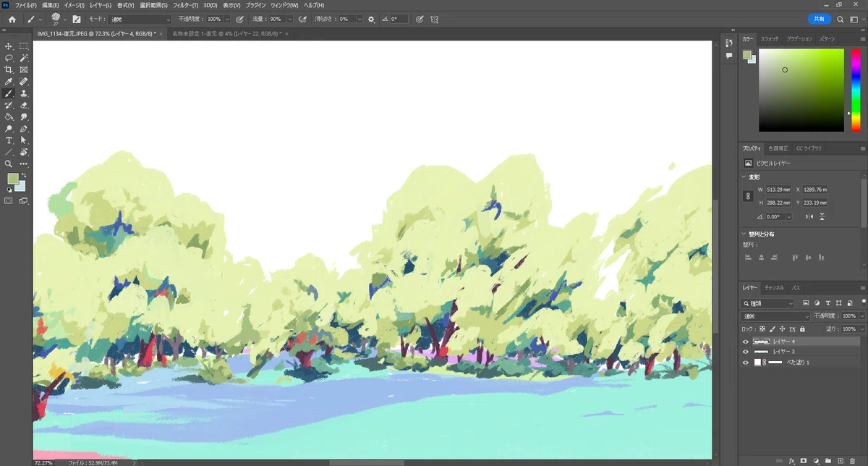The height and width of the screenshot is (466, 868).
Task: Switch to the スウォッチ tab
Action: [769, 38]
